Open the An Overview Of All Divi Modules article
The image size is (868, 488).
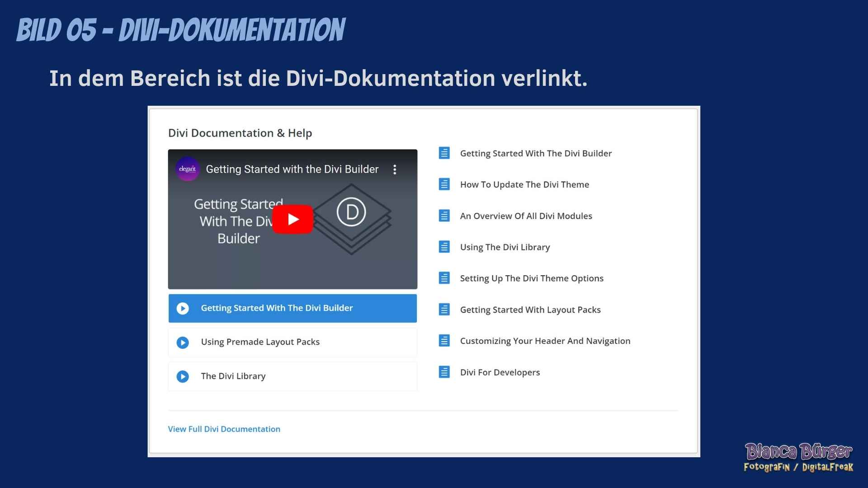click(526, 216)
